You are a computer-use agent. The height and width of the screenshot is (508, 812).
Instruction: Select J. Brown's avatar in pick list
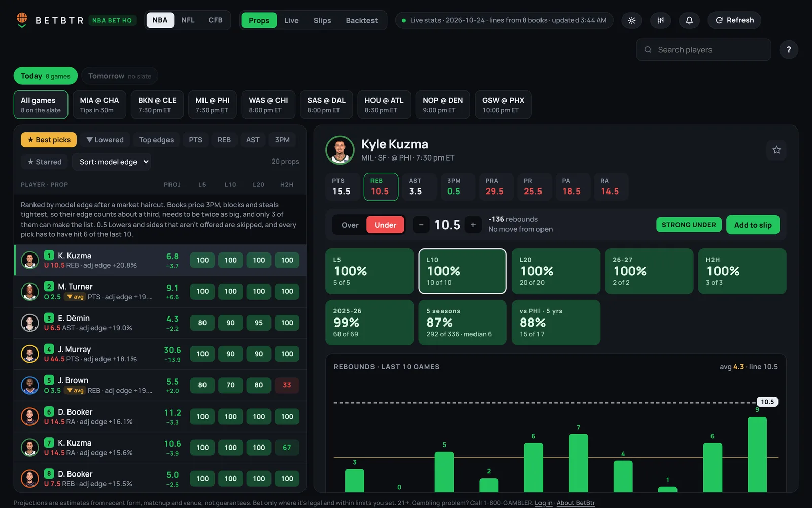pyautogui.click(x=30, y=385)
